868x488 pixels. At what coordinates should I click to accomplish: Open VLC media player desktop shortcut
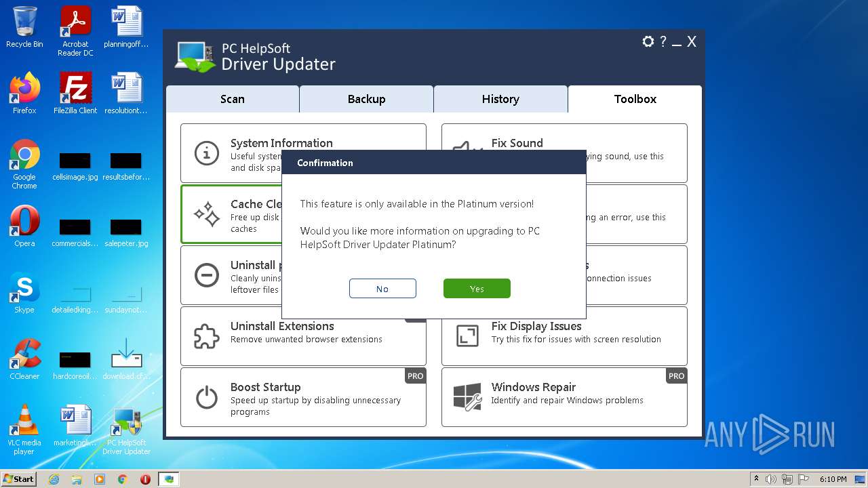click(x=24, y=430)
